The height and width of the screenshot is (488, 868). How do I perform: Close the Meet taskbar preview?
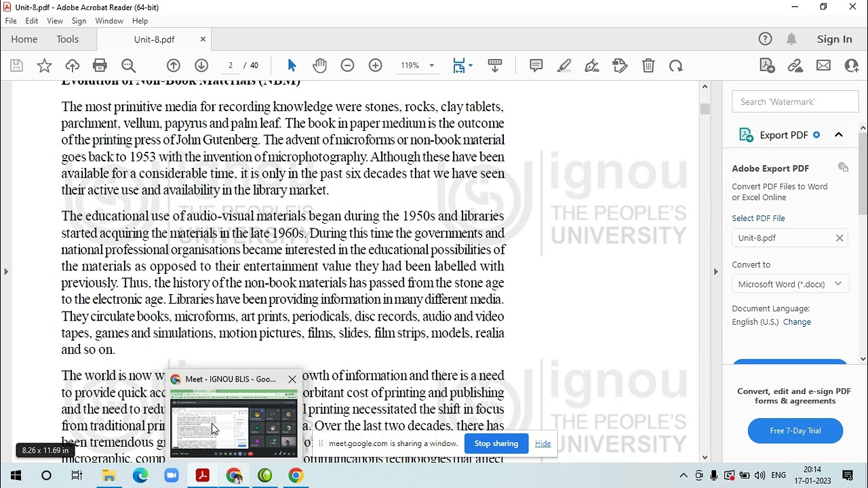[292, 379]
